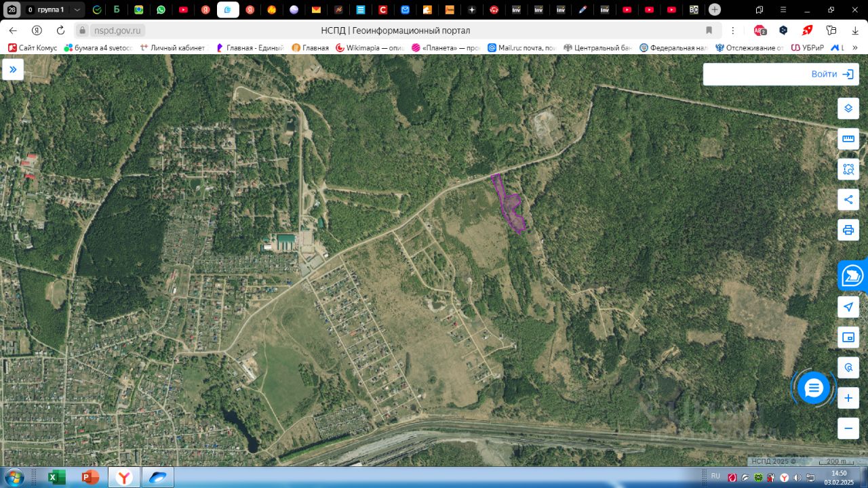Viewport: 868px width, 488px height.
Task: Open the map layers panel
Action: [x=848, y=108]
